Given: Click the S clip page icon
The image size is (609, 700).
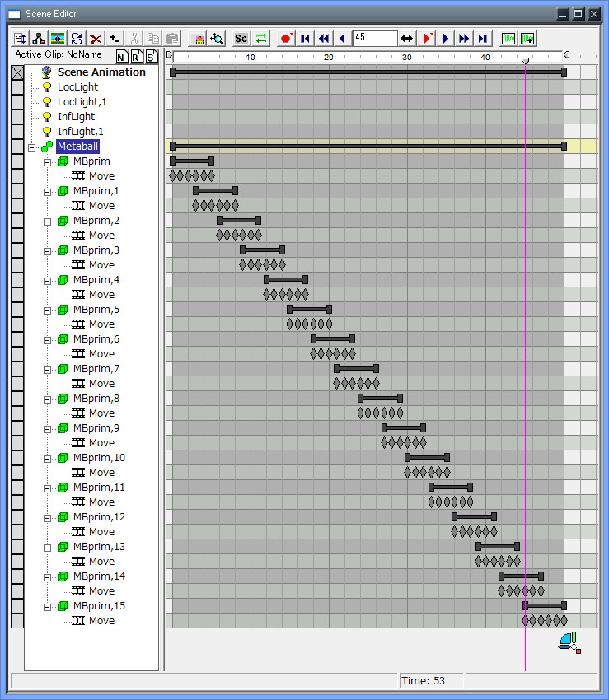Looking at the screenshot, I should coord(152,56).
